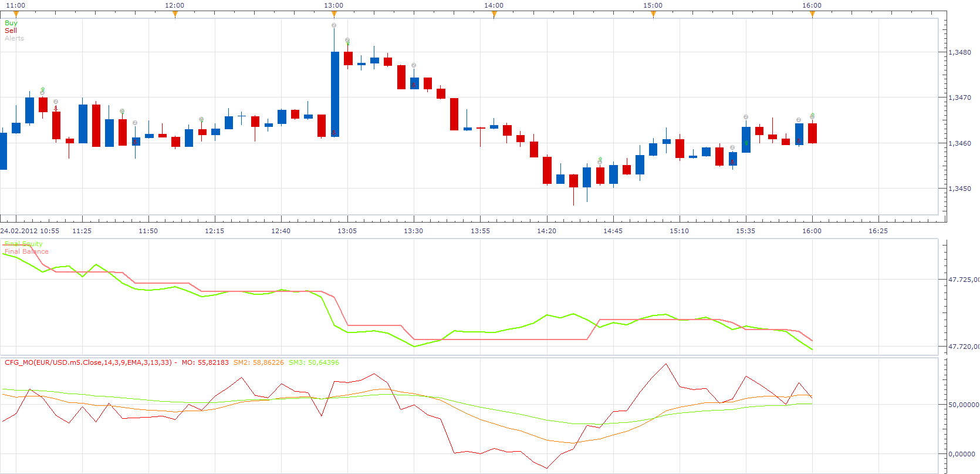Click the 1,3480 price level label
This screenshot has width=980, height=474.
960,52
